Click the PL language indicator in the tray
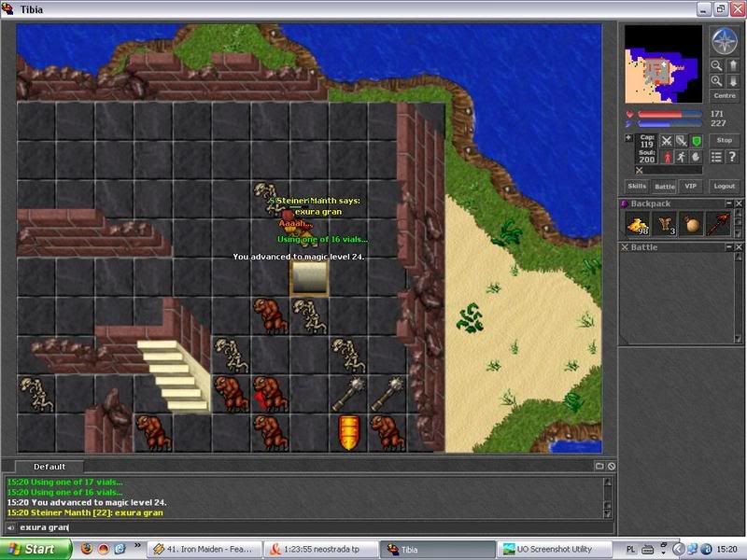The height and width of the screenshot is (560, 747). tap(630, 550)
